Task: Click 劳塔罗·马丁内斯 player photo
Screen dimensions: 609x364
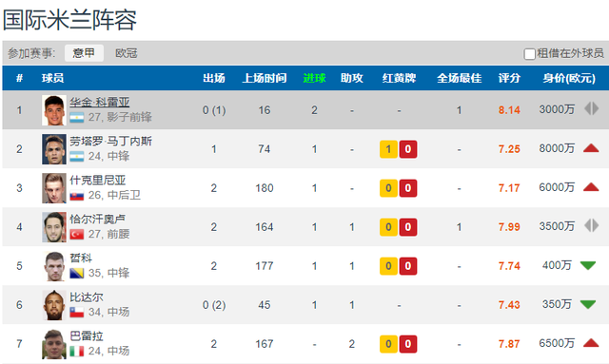Action: coord(54,149)
